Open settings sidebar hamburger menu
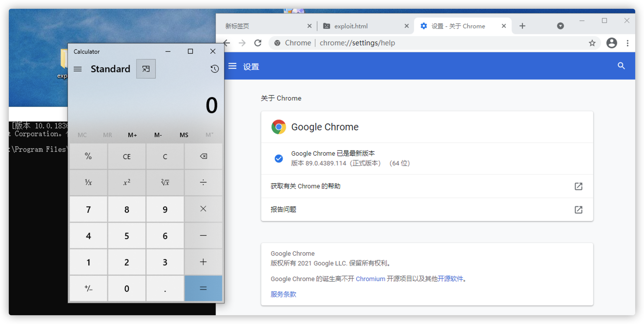 click(x=232, y=66)
